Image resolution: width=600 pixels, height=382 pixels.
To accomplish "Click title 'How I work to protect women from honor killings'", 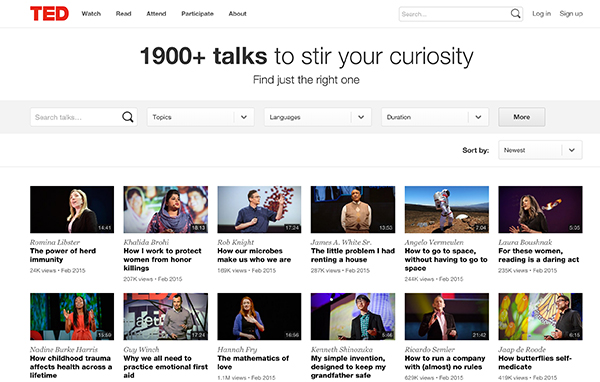I will (x=163, y=260).
